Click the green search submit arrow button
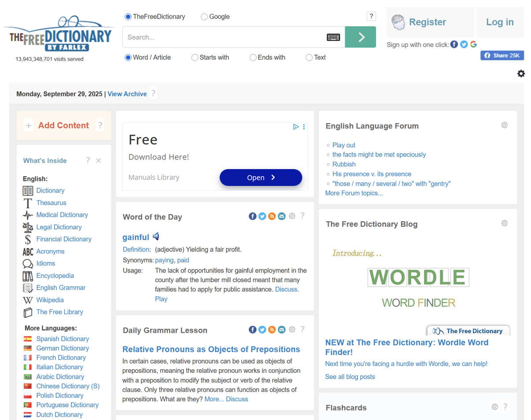Image resolution: width=531 pixels, height=420 pixels. [x=361, y=37]
